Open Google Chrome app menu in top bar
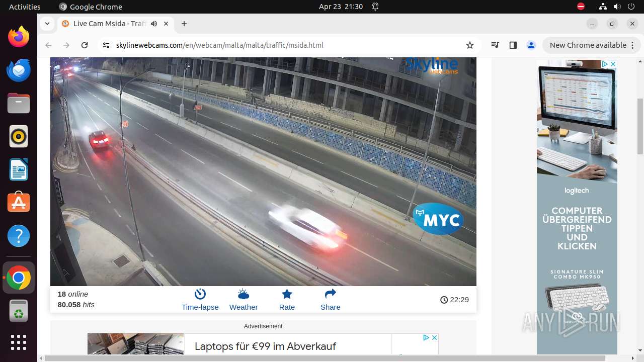The width and height of the screenshot is (644, 362). (x=91, y=7)
